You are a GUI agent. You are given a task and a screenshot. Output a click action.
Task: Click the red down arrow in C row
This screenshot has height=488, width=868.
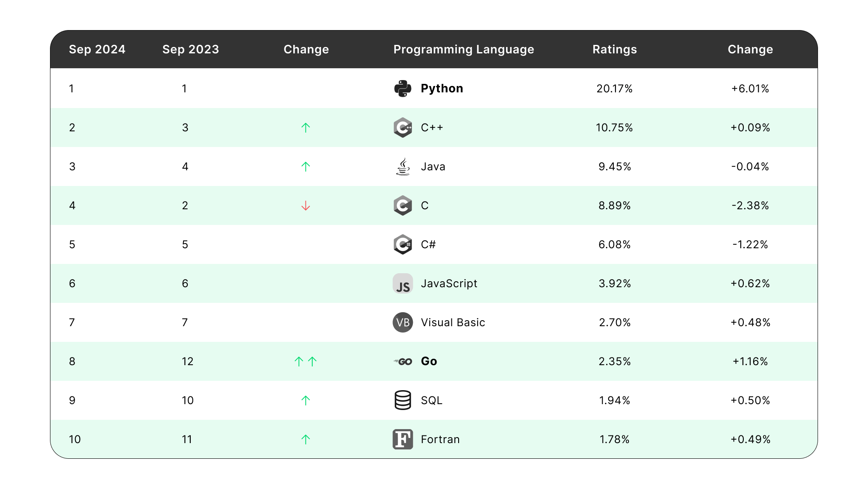pos(306,206)
